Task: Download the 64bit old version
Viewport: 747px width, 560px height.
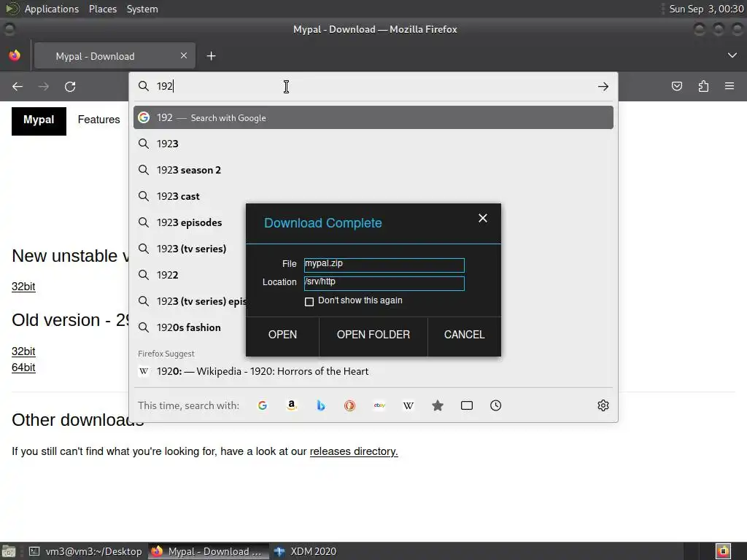Action: point(23,367)
